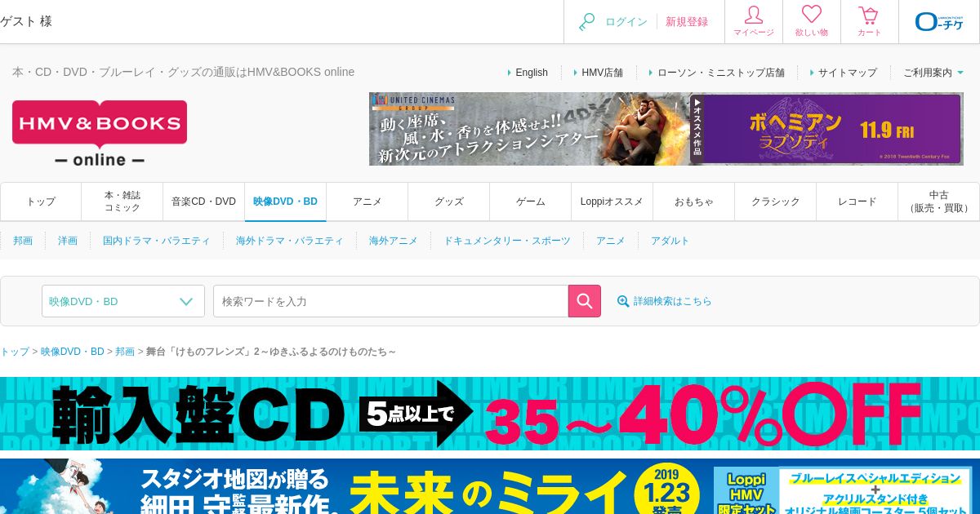Select the レコード tab
The width and height of the screenshot is (980, 514).
point(857,202)
